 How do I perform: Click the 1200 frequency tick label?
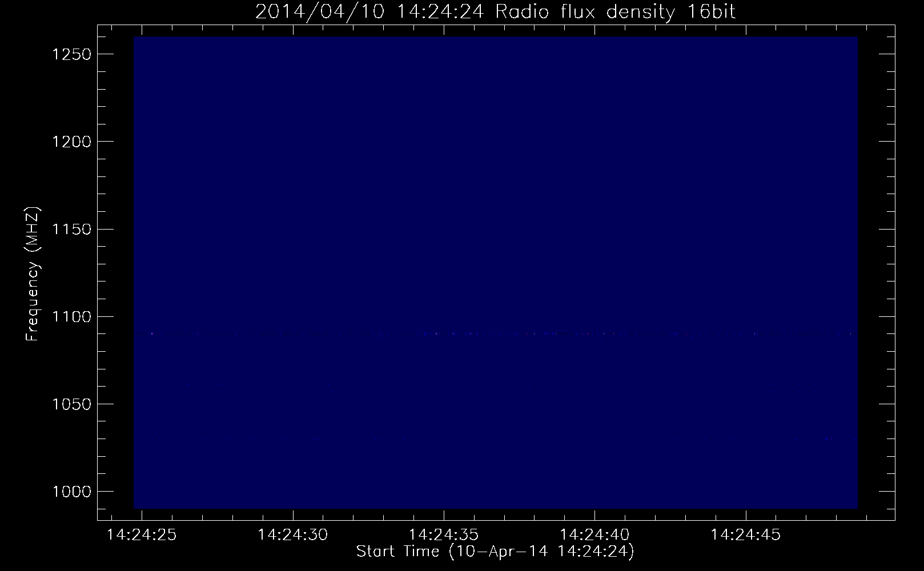coord(71,142)
